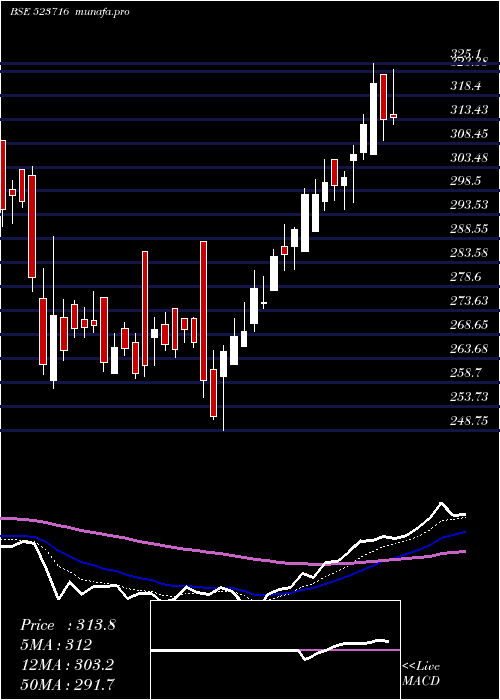The width and height of the screenshot is (500, 700).
Task: Click the 253.73 price level label
Action: pos(469,396)
